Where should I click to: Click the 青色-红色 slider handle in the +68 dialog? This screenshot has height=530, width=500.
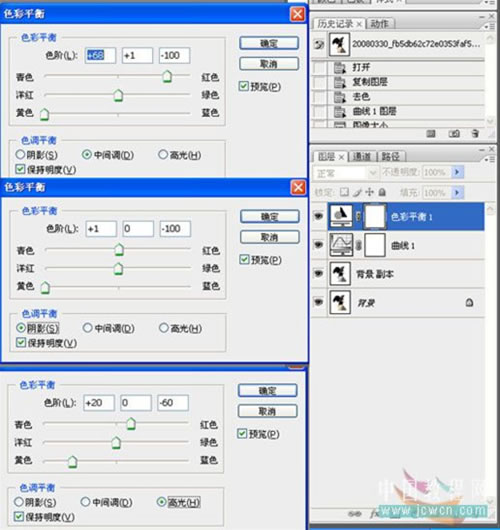167,76
